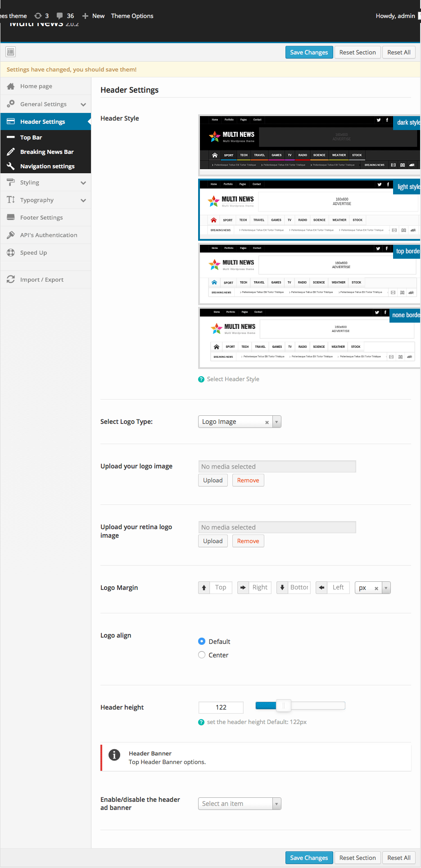Click the expand-all panel icon at top left
Viewport: 421px width, 868px height.
(x=11, y=52)
